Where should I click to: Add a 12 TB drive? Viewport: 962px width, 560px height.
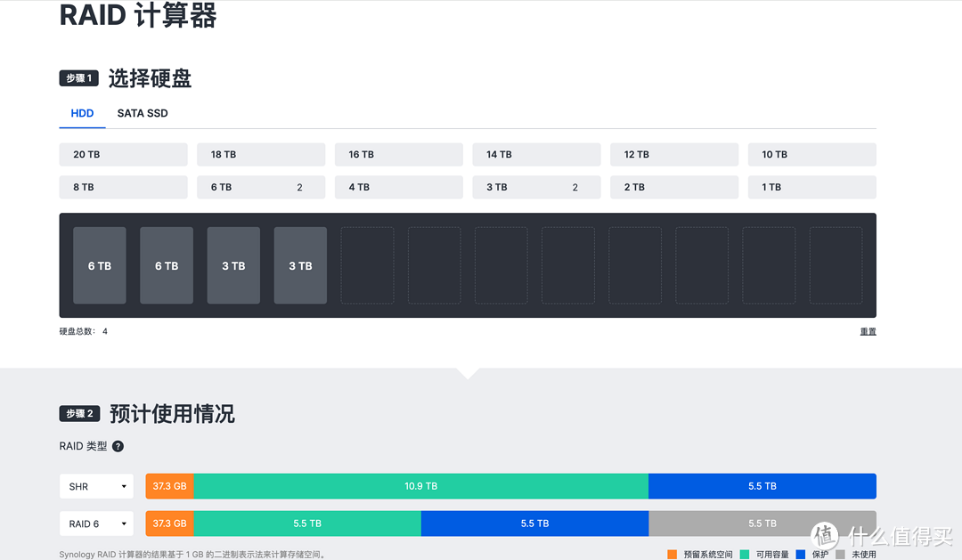[674, 154]
